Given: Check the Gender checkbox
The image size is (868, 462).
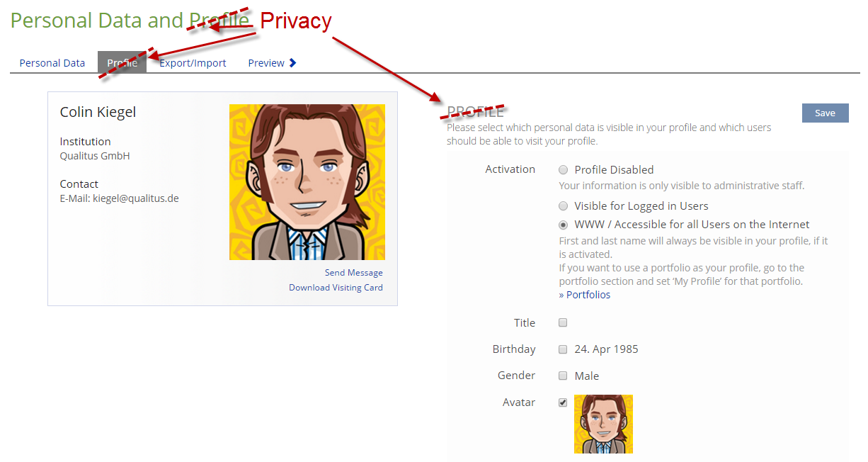Looking at the screenshot, I should click(x=563, y=376).
